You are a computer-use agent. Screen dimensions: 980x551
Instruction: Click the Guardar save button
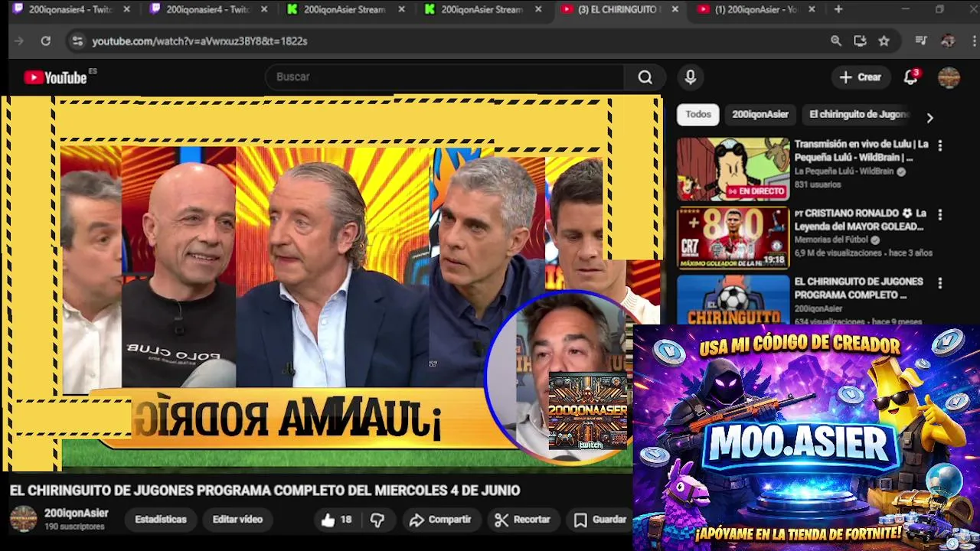pos(600,520)
